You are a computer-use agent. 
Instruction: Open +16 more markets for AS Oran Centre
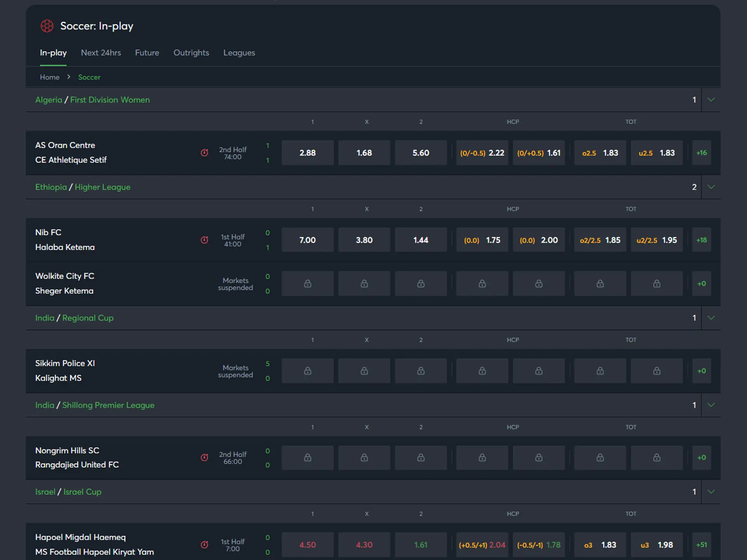[701, 153]
